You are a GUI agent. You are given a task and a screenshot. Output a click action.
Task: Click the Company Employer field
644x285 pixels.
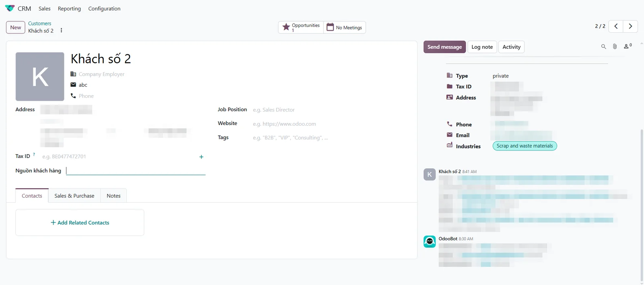[x=101, y=74]
